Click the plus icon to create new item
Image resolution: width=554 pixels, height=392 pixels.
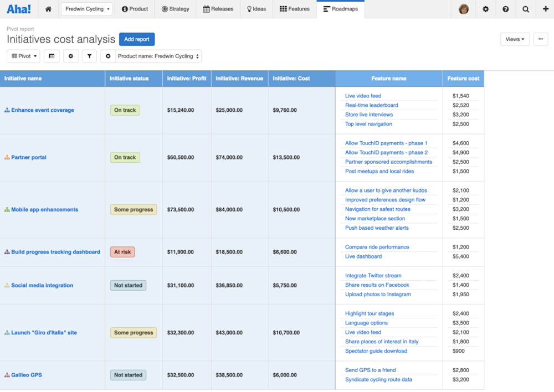pyautogui.click(x=545, y=9)
